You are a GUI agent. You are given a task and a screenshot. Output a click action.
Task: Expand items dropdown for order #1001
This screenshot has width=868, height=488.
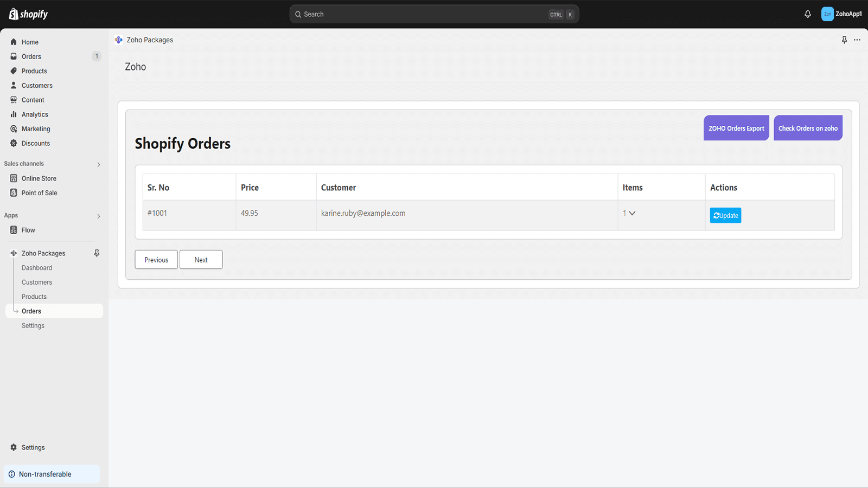tap(631, 213)
